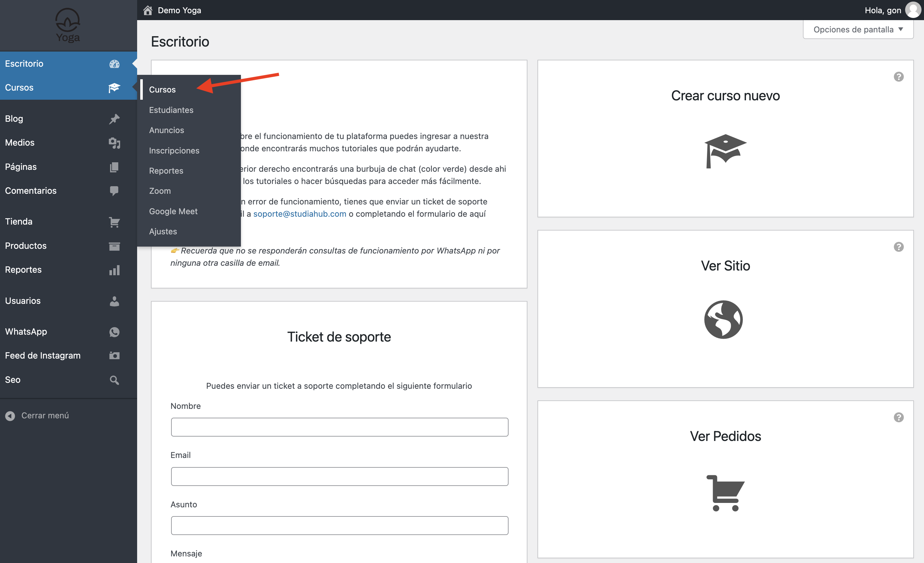Choose Google Meet from the Cursos submenu
The image size is (924, 563).
pos(173,211)
